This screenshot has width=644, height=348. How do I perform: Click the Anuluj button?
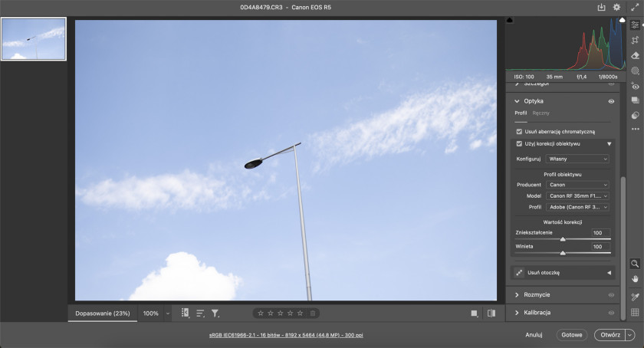[x=534, y=335]
